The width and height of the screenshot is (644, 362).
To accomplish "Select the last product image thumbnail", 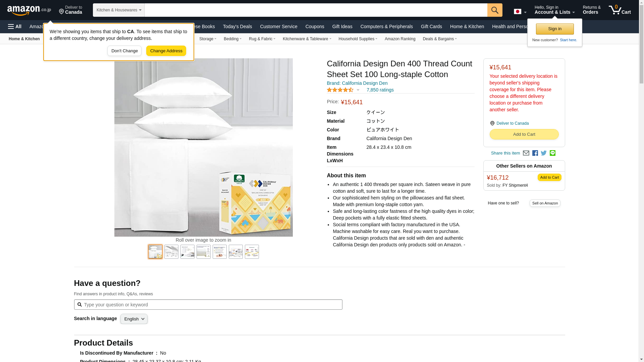I will tap(252, 252).
